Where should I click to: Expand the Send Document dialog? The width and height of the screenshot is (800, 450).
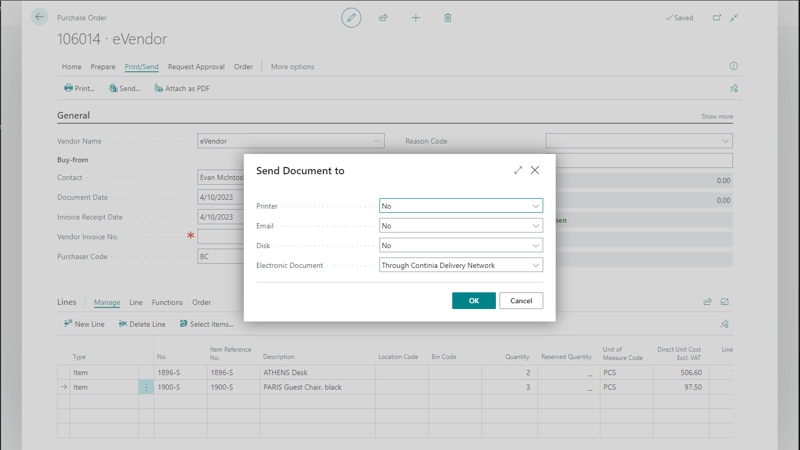point(518,170)
